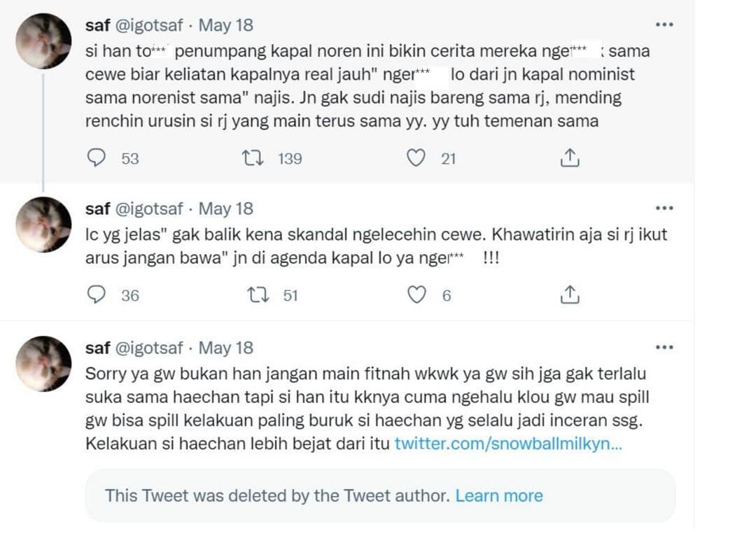Viewport: 756px width, 536px height.
Task: Open the second tweet's more options menu
Action: point(664,207)
